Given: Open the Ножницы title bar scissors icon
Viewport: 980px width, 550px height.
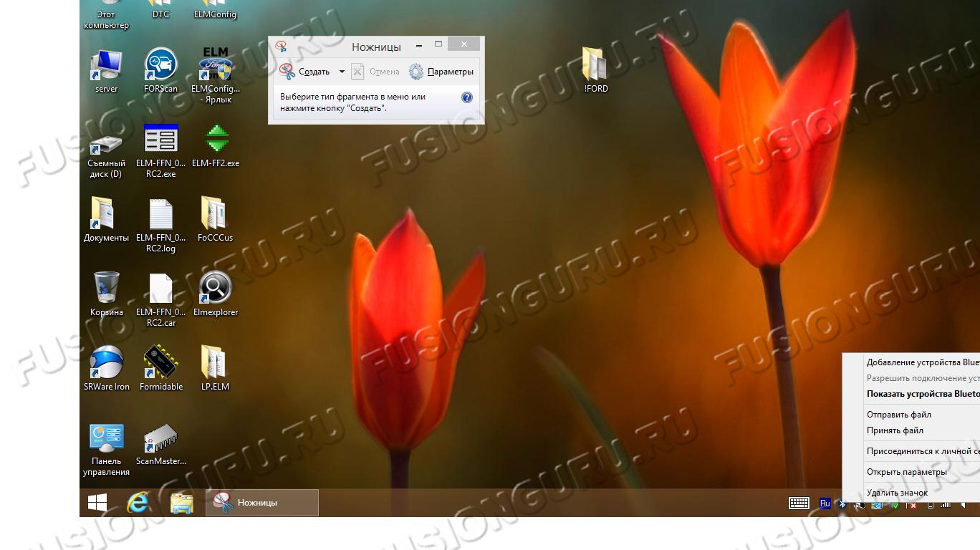Looking at the screenshot, I should [x=282, y=47].
